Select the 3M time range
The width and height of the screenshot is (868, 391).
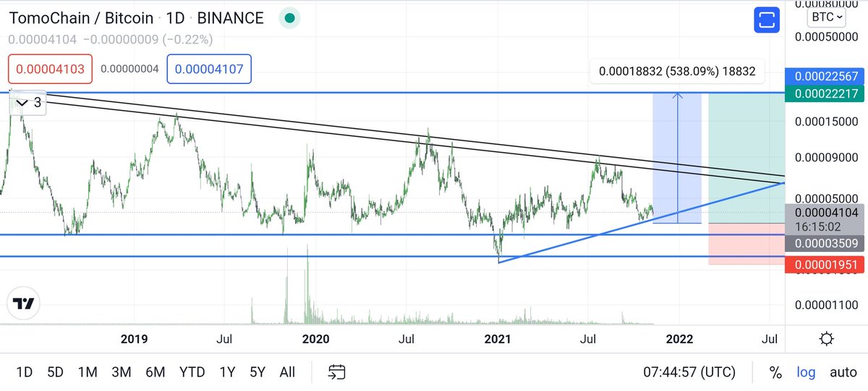point(121,372)
